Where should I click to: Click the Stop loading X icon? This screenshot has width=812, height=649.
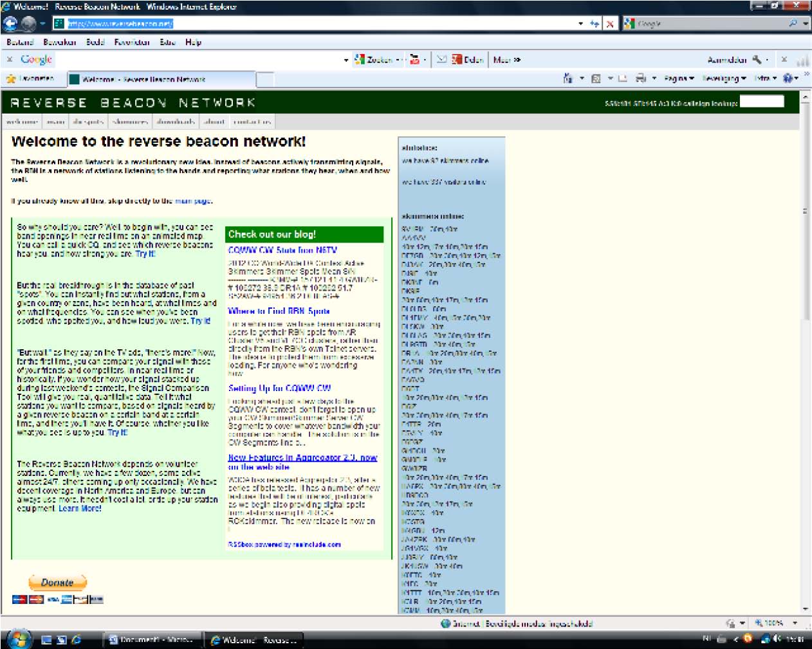pyautogui.click(x=609, y=24)
